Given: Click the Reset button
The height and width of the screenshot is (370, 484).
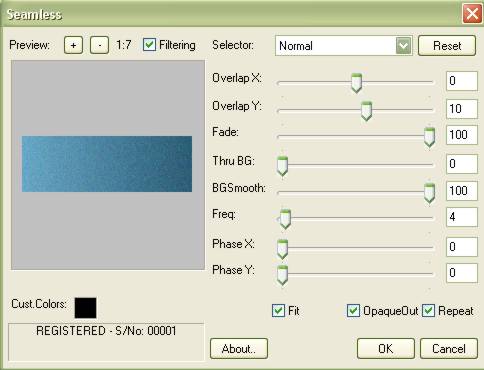Looking at the screenshot, I should tap(447, 46).
